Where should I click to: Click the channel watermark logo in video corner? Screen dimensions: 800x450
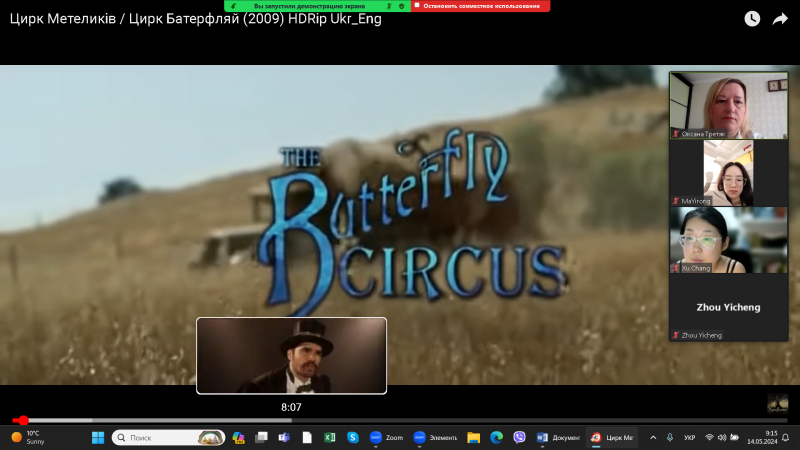coord(778,403)
